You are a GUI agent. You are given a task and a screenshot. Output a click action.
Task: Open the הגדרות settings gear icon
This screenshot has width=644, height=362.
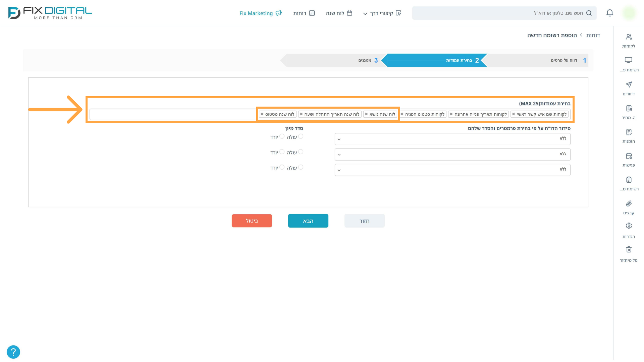point(629,231)
